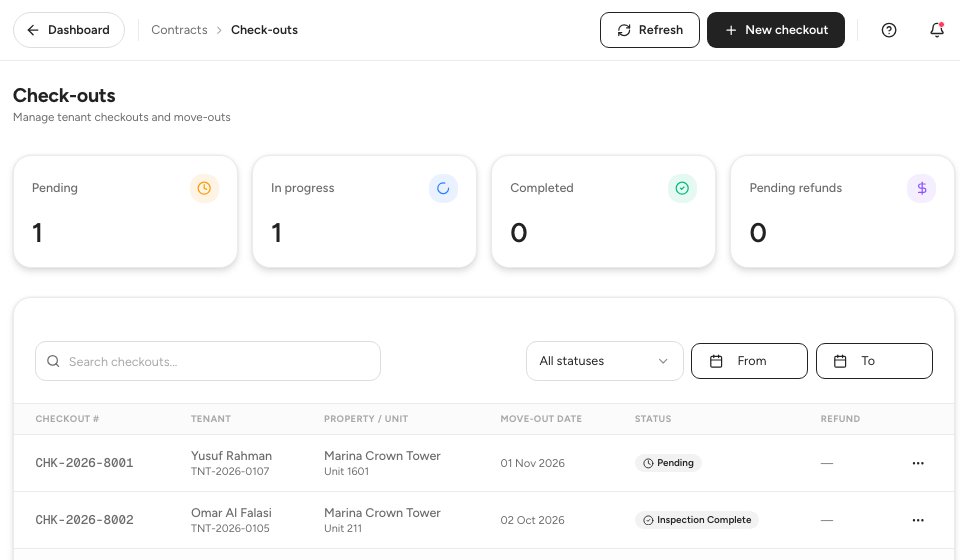
Task: Click tenant ID TNT-2026-0105
Action: [230, 528]
